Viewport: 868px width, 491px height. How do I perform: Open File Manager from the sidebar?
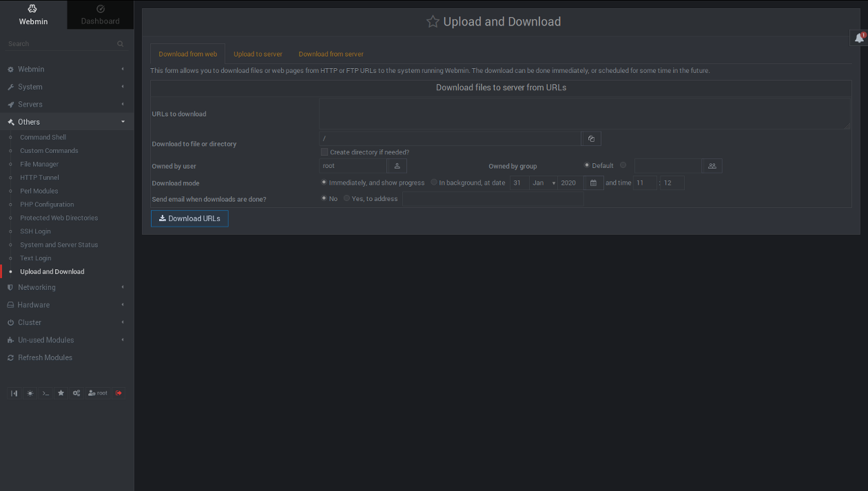(39, 164)
